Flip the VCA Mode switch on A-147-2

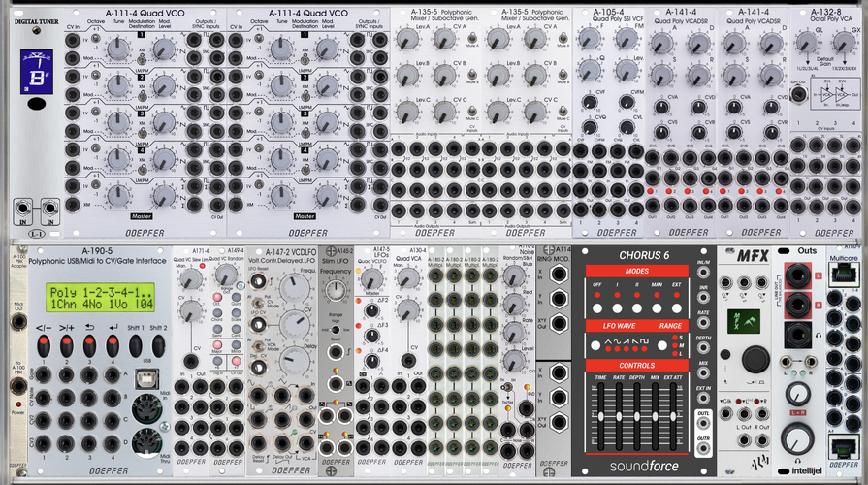258,345
